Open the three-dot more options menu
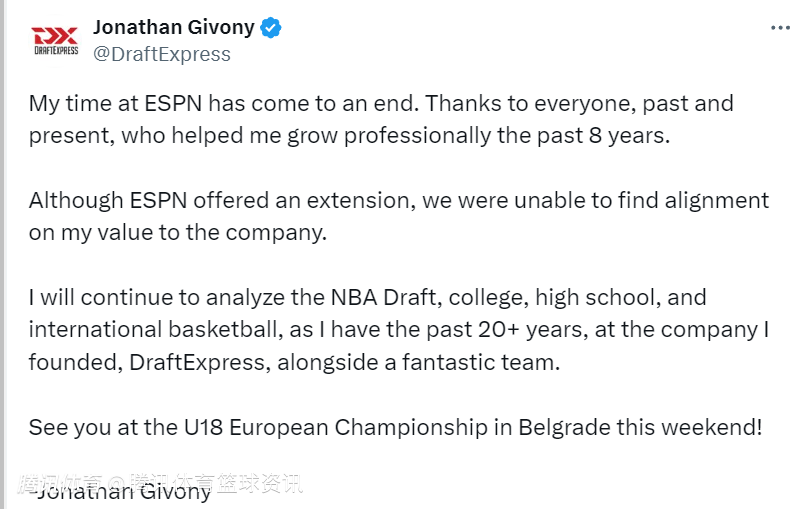The image size is (795, 509). 780,28
